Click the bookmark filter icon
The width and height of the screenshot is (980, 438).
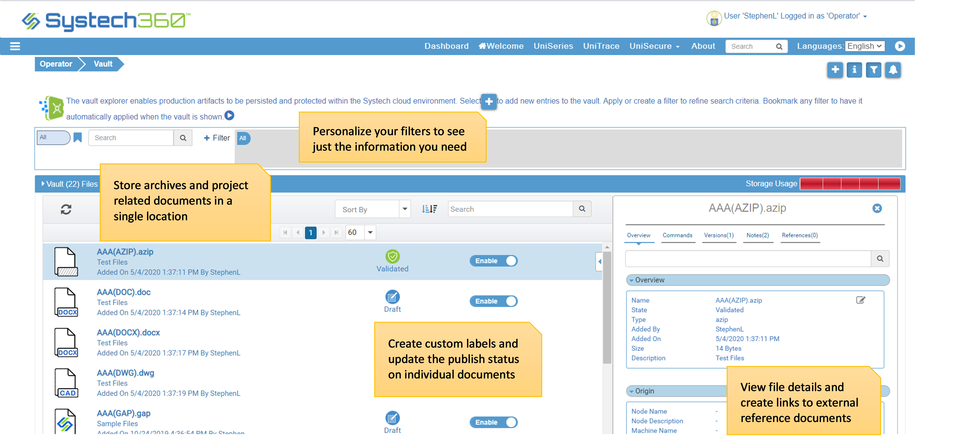coord(78,138)
